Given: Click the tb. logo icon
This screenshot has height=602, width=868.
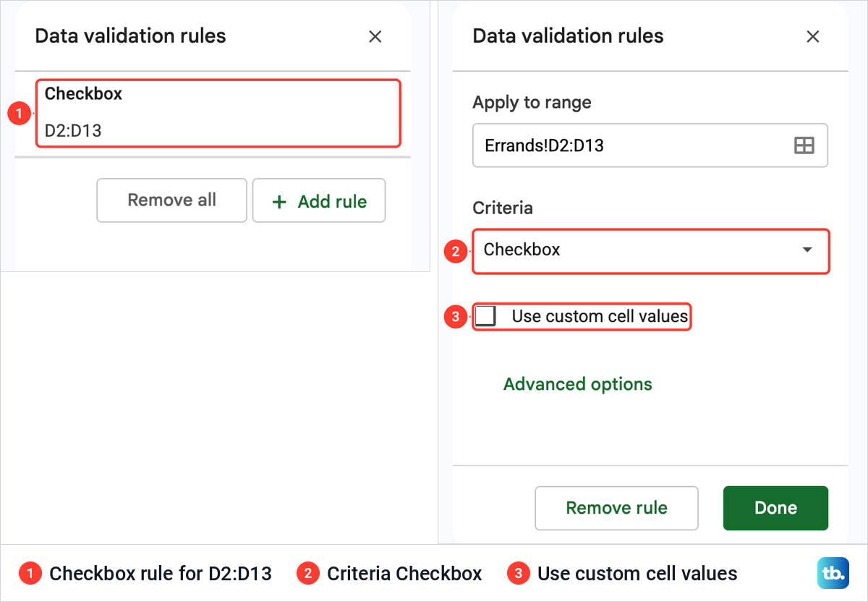Looking at the screenshot, I should (x=833, y=573).
